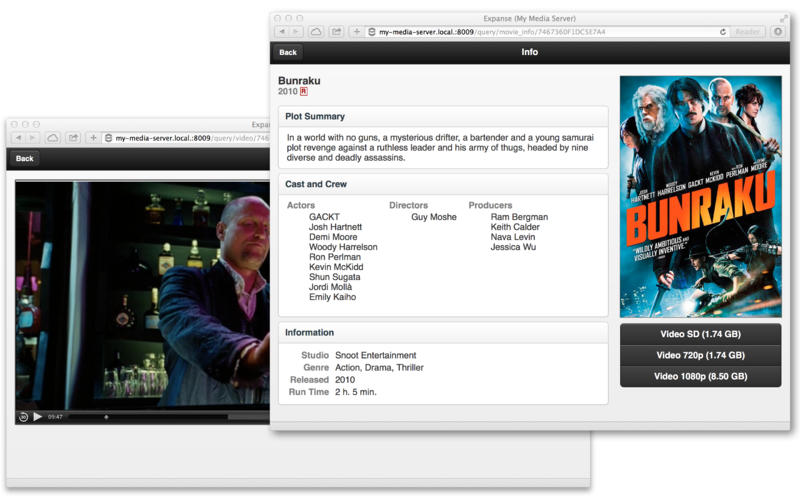Screen dimensions: 800x500
Task: Click run time value 2 h. 5 min.
Action: [x=356, y=392]
